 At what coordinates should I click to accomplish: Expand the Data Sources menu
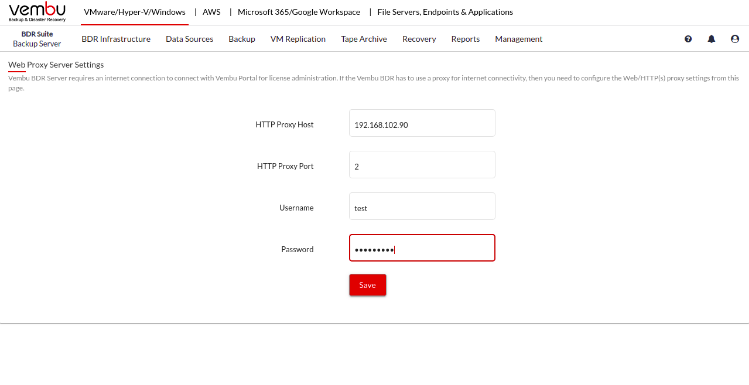point(189,39)
